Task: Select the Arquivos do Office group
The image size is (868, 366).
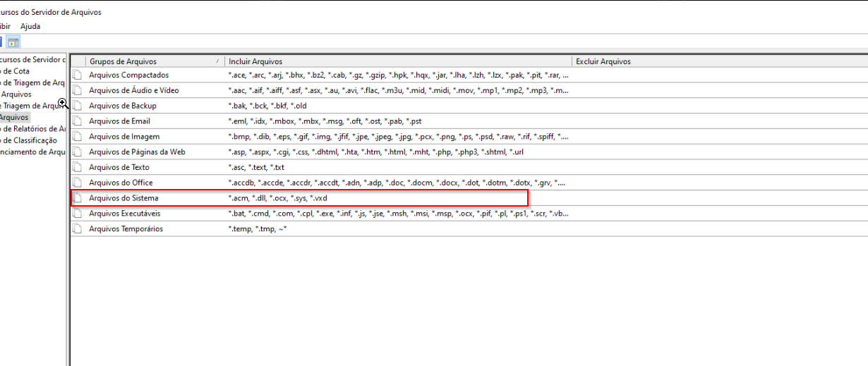Action: (x=121, y=183)
